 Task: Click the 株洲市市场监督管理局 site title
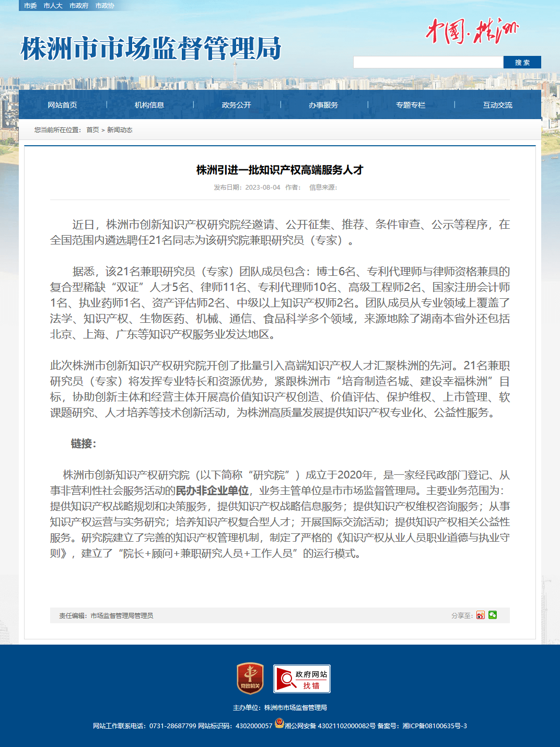click(151, 49)
